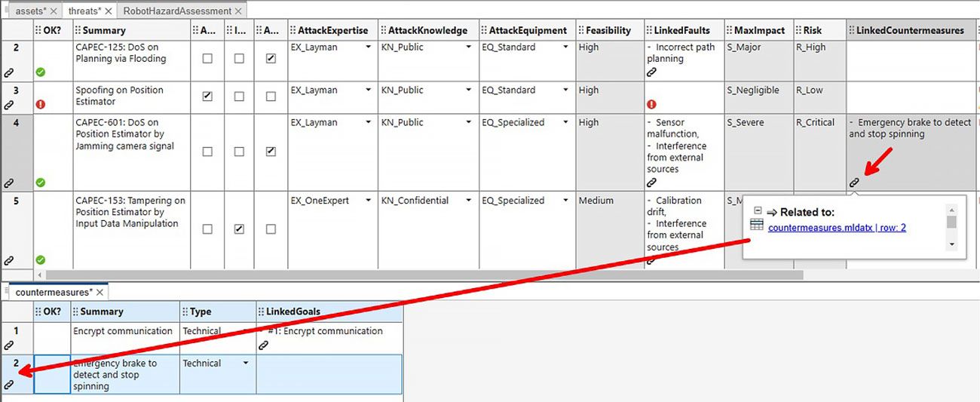This screenshot has width=980, height=402.
Task: Open the countermeasures.mldatx row 2 link
Action: pyautogui.click(x=837, y=227)
